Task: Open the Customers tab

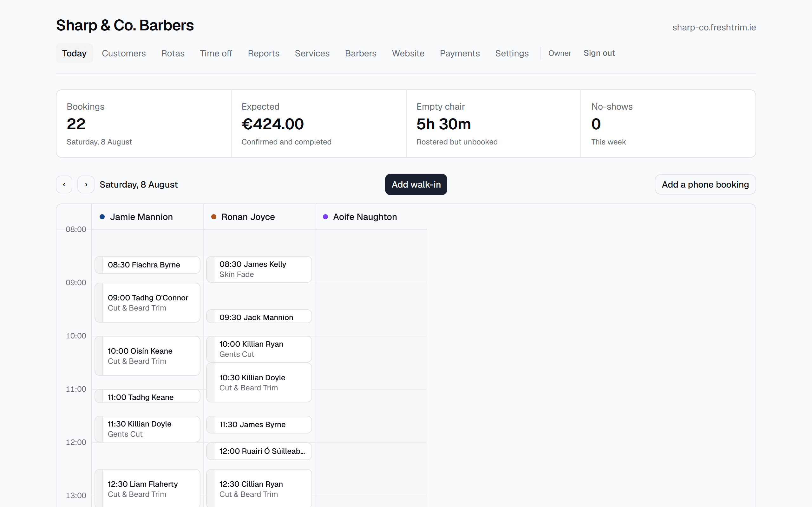Action: tap(123, 53)
